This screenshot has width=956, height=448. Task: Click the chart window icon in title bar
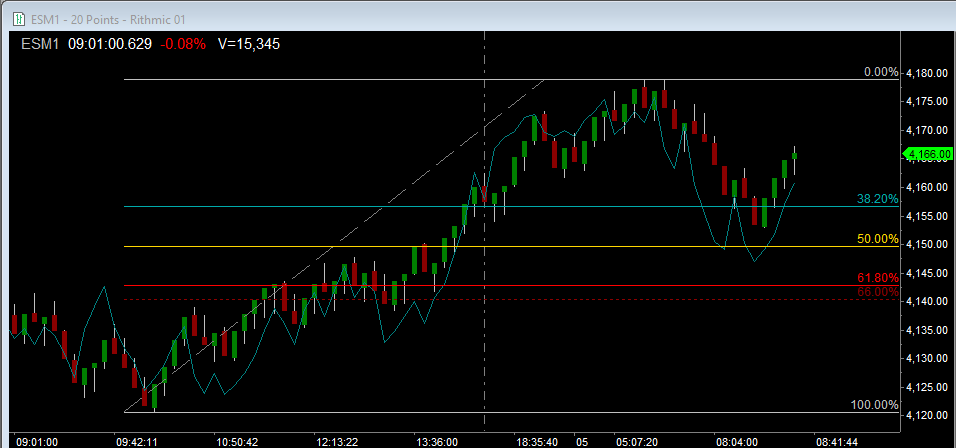point(19,18)
